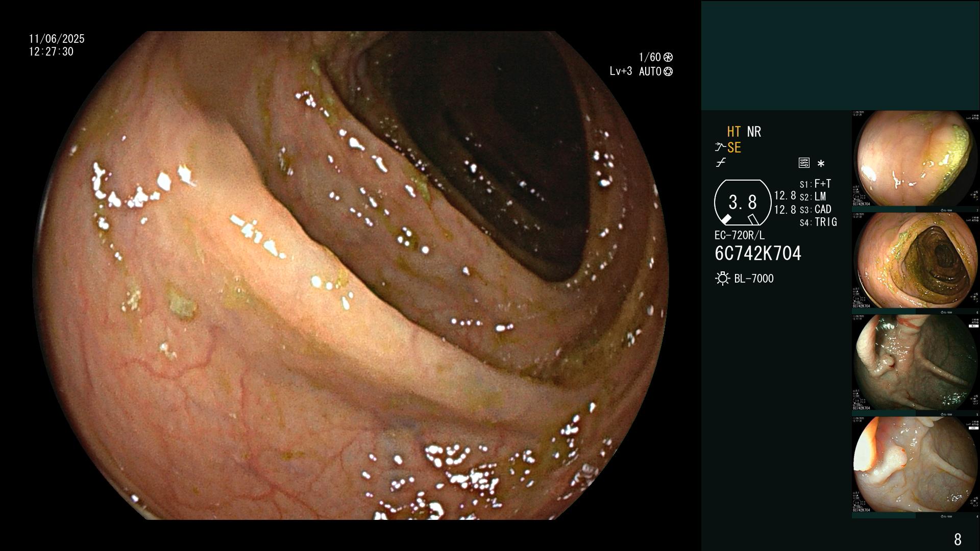Click the HT indicator label
The height and width of the screenshot is (551, 980).
(x=733, y=132)
